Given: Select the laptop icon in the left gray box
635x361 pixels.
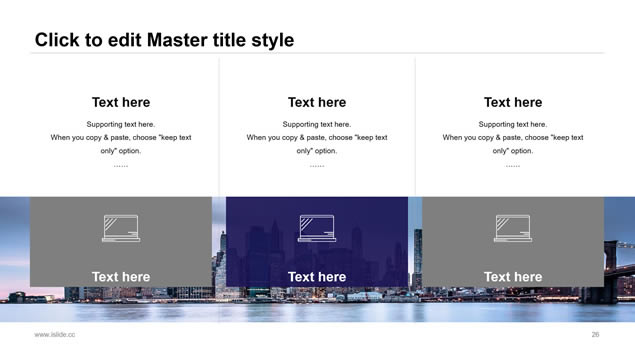Looking at the screenshot, I should point(121,228).
